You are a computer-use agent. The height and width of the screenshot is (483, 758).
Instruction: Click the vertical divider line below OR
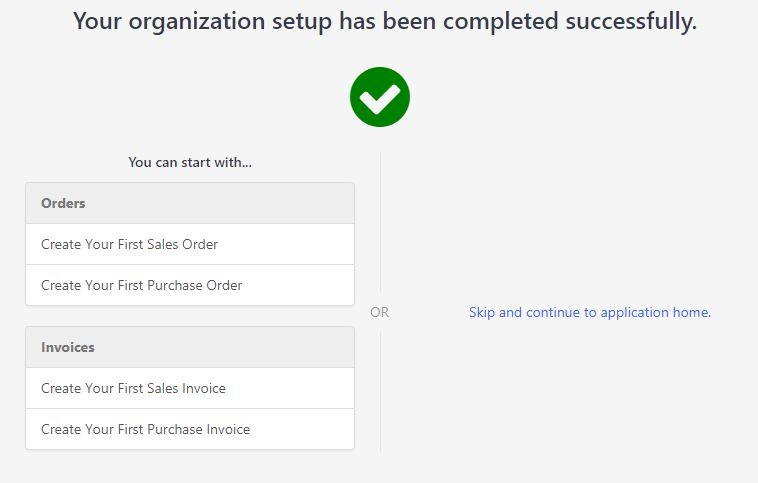380,392
